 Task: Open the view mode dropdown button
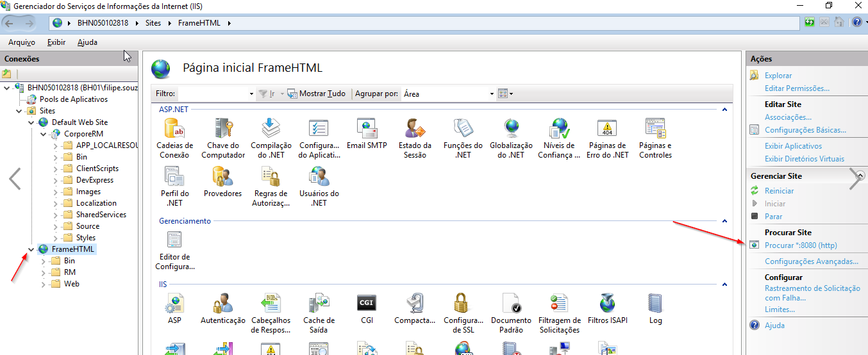pos(506,94)
